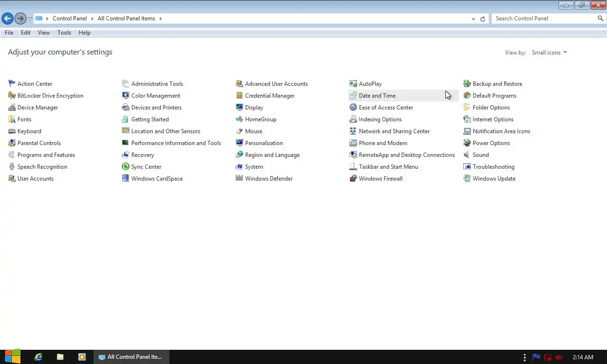Click Control Panel in the address breadcrumb
This screenshot has width=607, height=364.
coord(70,18)
